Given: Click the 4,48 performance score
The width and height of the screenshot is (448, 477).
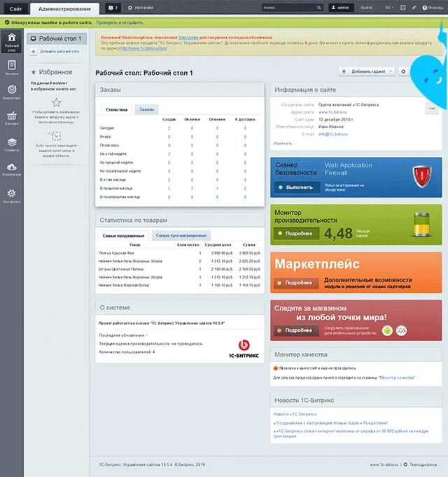Looking at the screenshot, I should 338,234.
